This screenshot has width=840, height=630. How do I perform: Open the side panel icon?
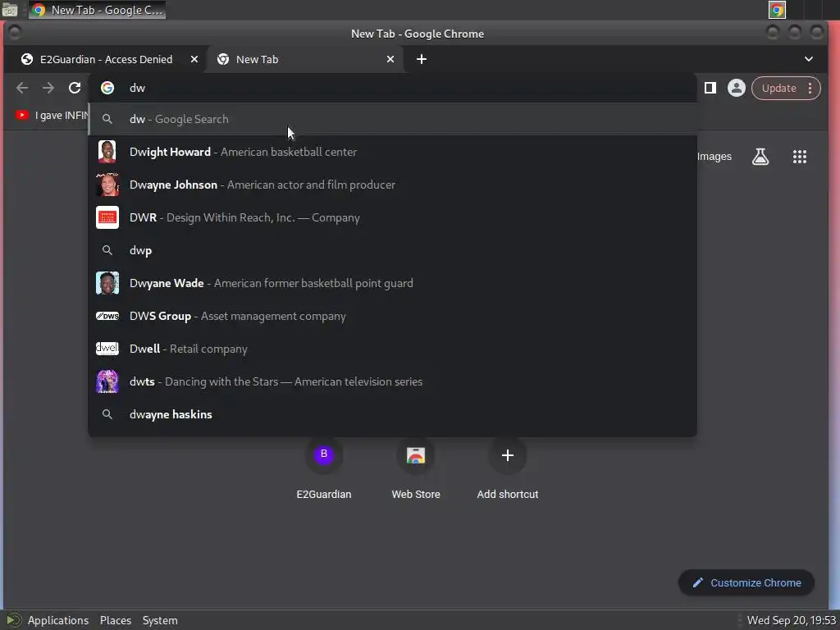[x=710, y=88]
